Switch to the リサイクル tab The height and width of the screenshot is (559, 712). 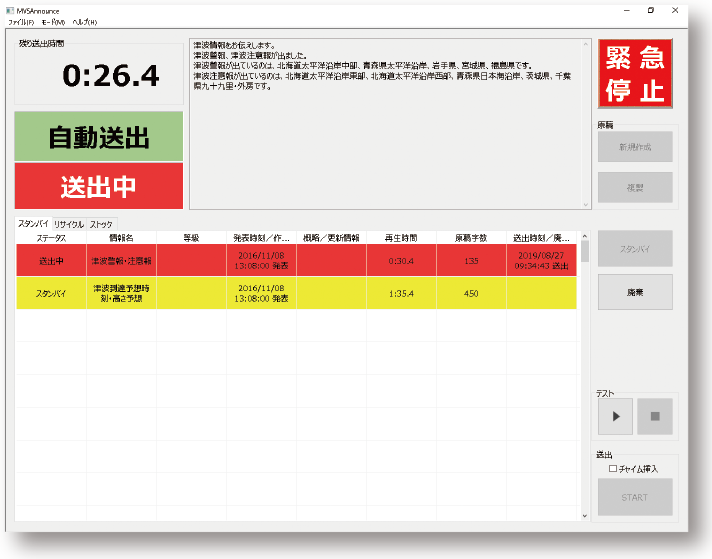69,224
